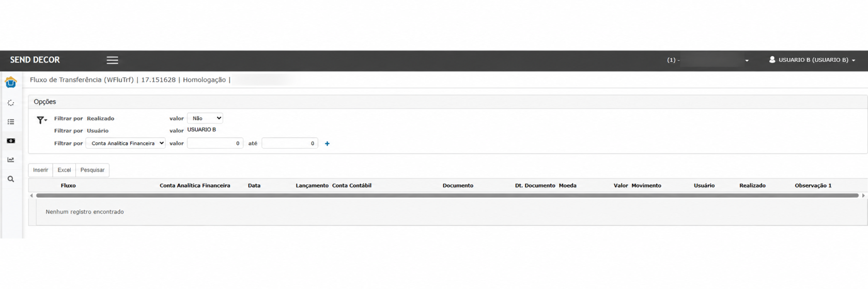The height and width of the screenshot is (289, 868).
Task: Click the Moeda column header
Action: [x=567, y=185]
